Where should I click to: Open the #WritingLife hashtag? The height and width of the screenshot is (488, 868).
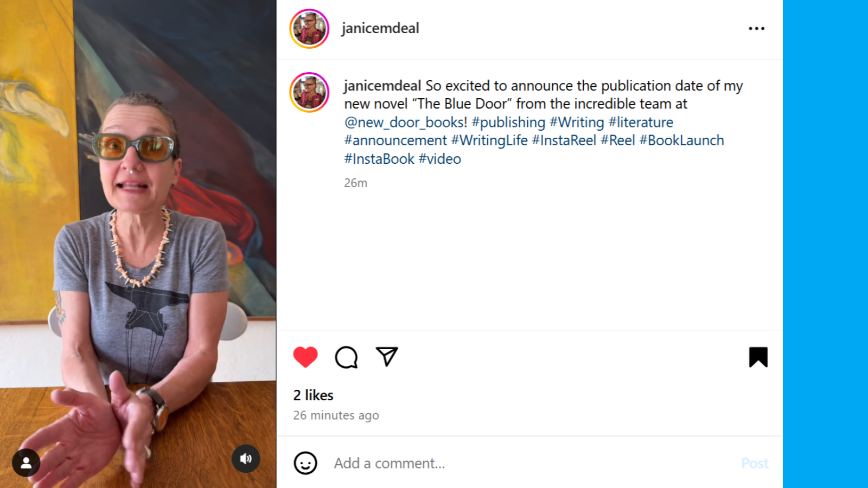489,140
